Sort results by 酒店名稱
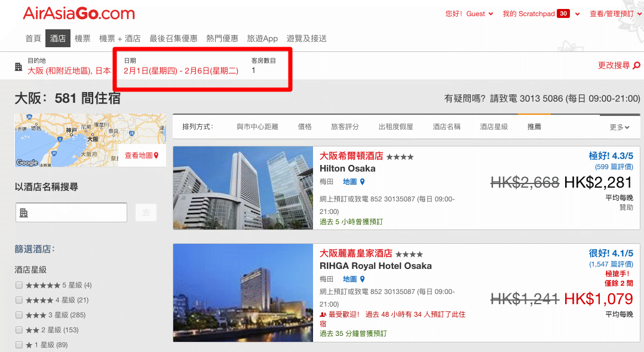Viewport: 644px width, 352px height. coord(446,127)
